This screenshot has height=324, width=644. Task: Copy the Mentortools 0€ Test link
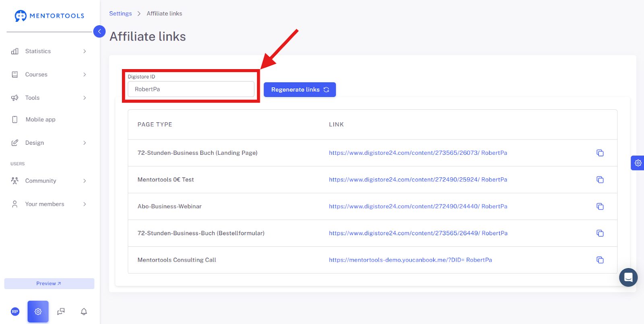[x=600, y=180]
